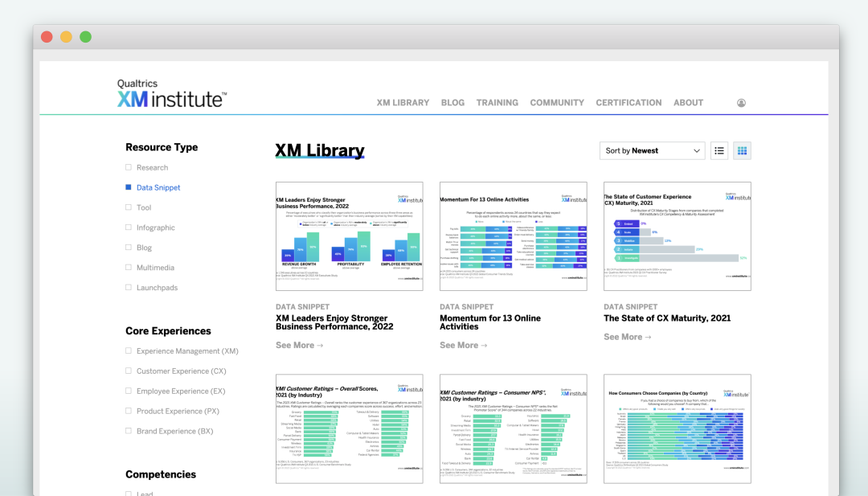Open the Sort by Newest dropdown

(652, 150)
